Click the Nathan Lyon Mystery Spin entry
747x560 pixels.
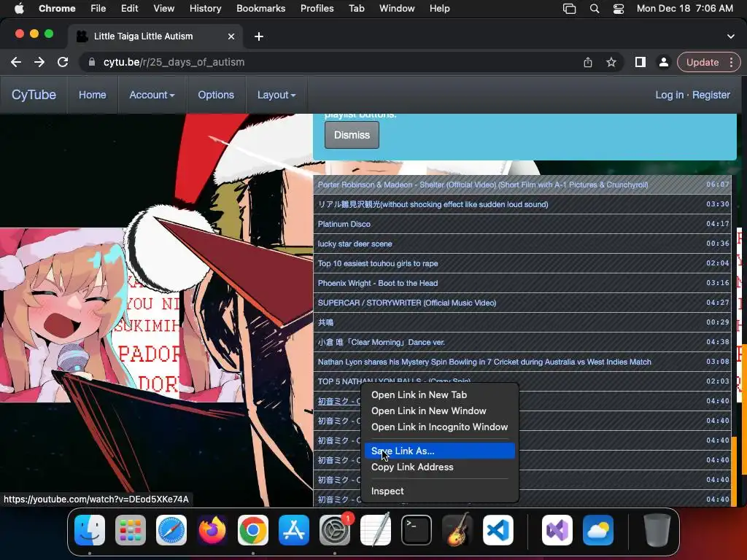[x=522, y=362]
